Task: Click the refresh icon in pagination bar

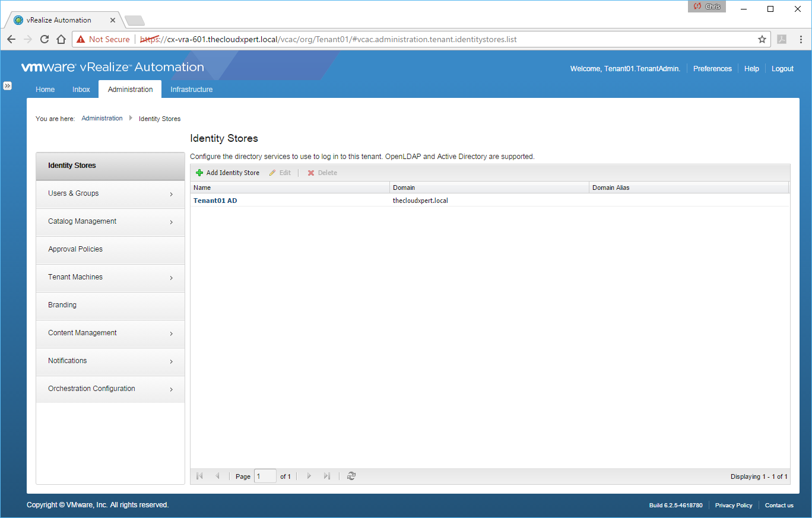Action: (351, 476)
